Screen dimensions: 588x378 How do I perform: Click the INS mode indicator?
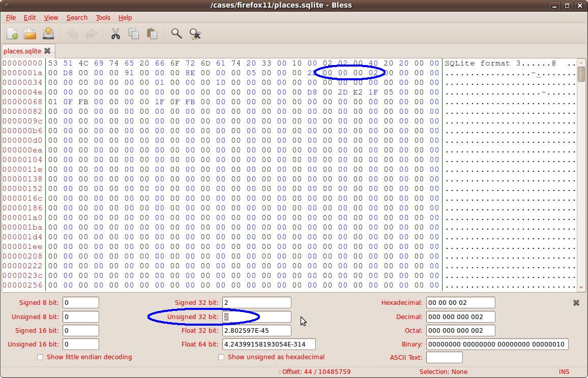[564, 371]
